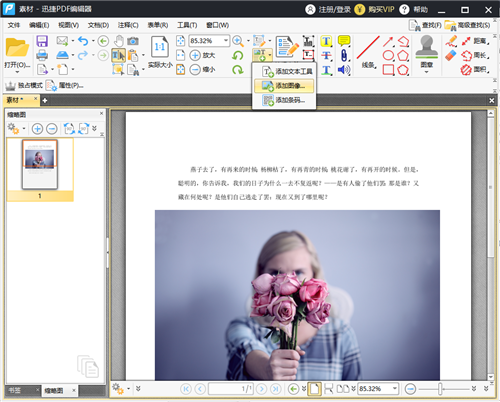
Task: Click the rotate clockwise green arrow icon
Action: [x=238, y=70]
